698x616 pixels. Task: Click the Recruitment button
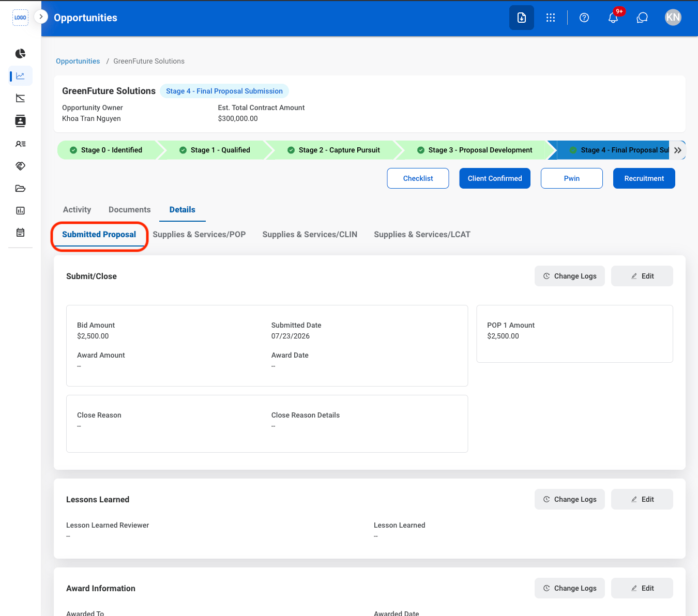click(644, 178)
